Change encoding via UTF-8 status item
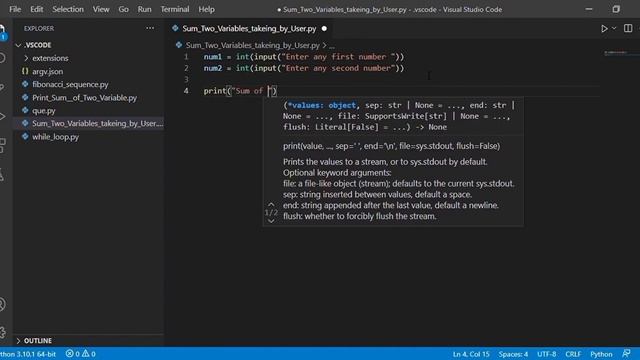The image size is (640, 360). point(546,354)
